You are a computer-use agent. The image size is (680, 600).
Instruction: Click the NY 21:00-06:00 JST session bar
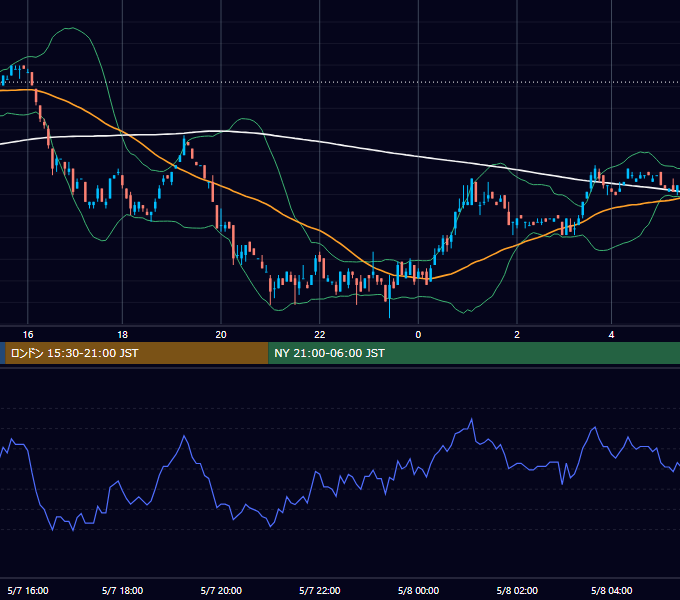tap(474, 353)
